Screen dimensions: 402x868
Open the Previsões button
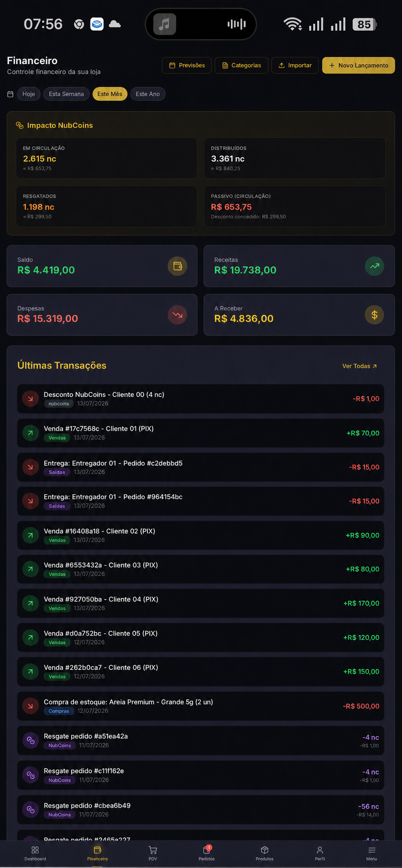187,65
